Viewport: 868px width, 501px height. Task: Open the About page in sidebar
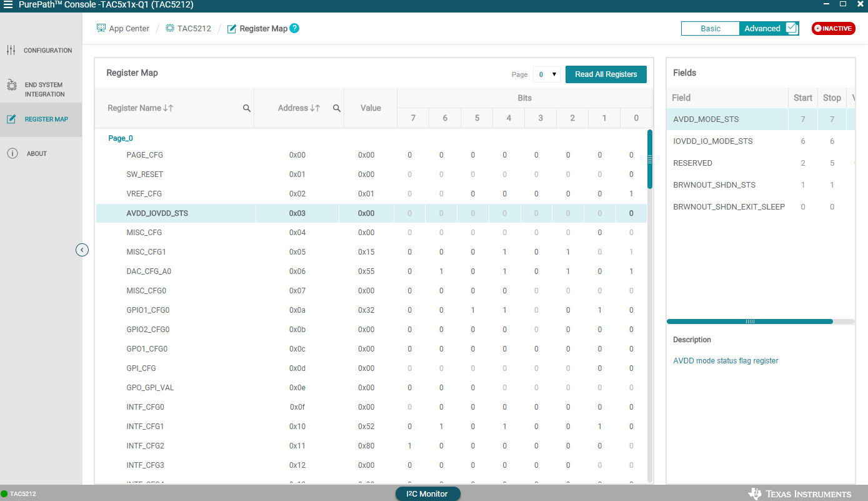click(x=36, y=153)
